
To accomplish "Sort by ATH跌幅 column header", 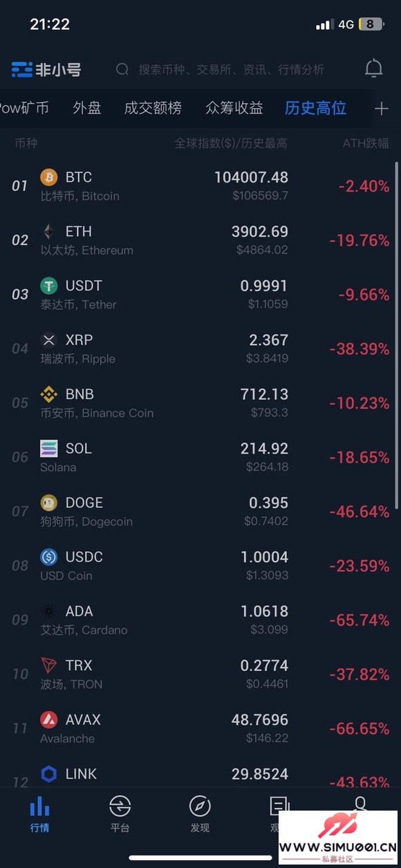I will coord(366,144).
